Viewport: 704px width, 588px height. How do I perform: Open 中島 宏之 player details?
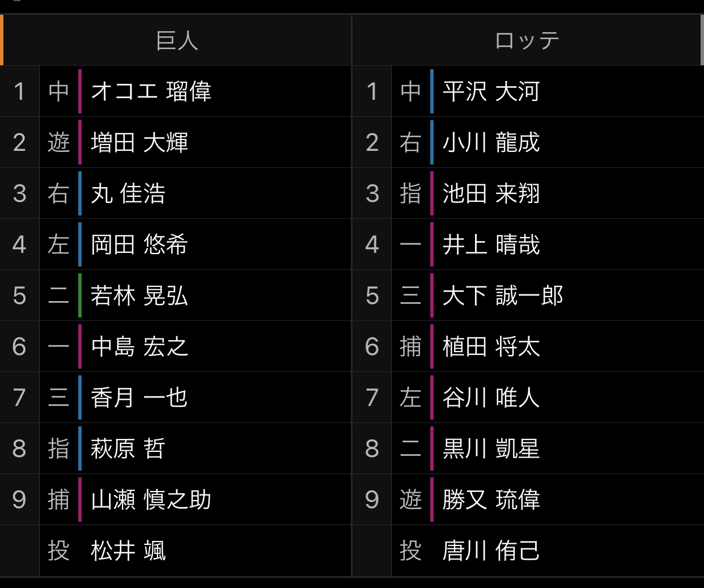[x=139, y=346]
